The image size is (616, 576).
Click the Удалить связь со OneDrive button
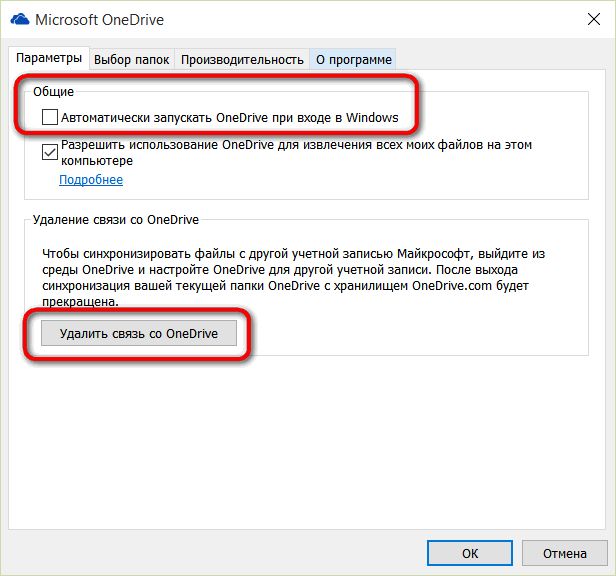[139, 333]
